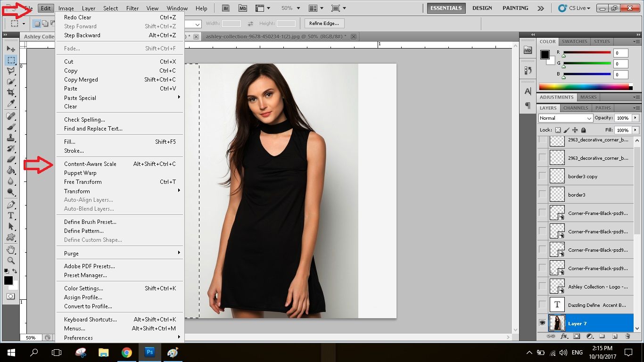Viewport: 644px width, 362px height.
Task: Click the Create new layer icon
Action: pos(615,336)
